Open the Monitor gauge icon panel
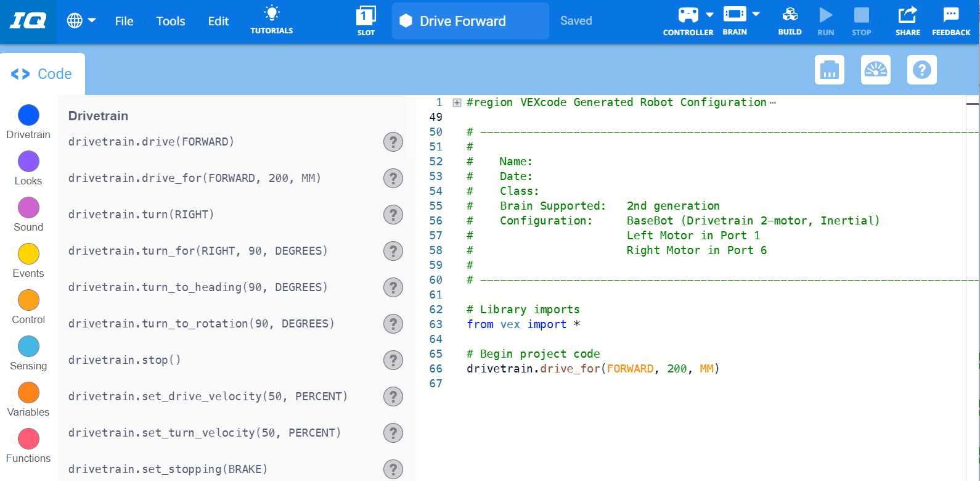 [876, 70]
